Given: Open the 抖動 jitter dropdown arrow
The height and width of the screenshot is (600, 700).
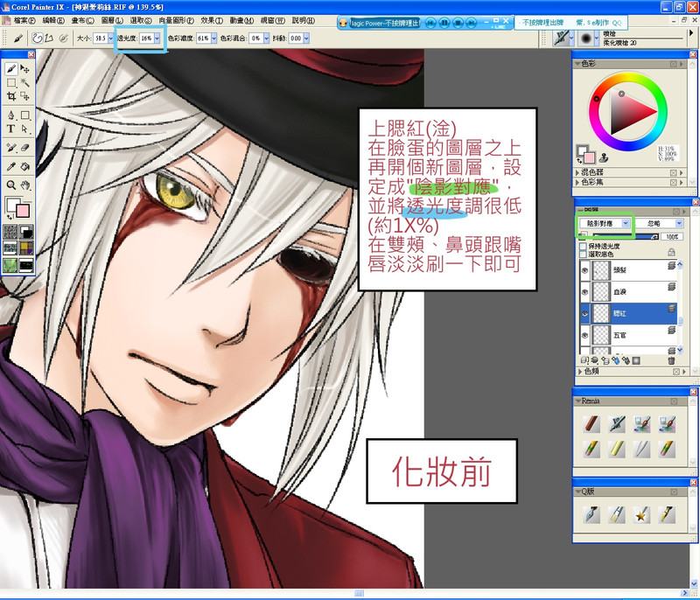Looking at the screenshot, I should tap(306, 38).
